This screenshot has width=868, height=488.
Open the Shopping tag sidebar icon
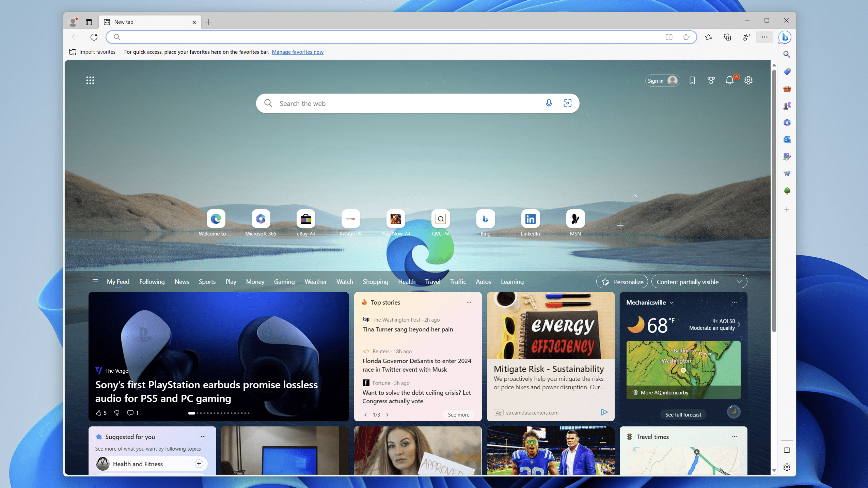787,71
